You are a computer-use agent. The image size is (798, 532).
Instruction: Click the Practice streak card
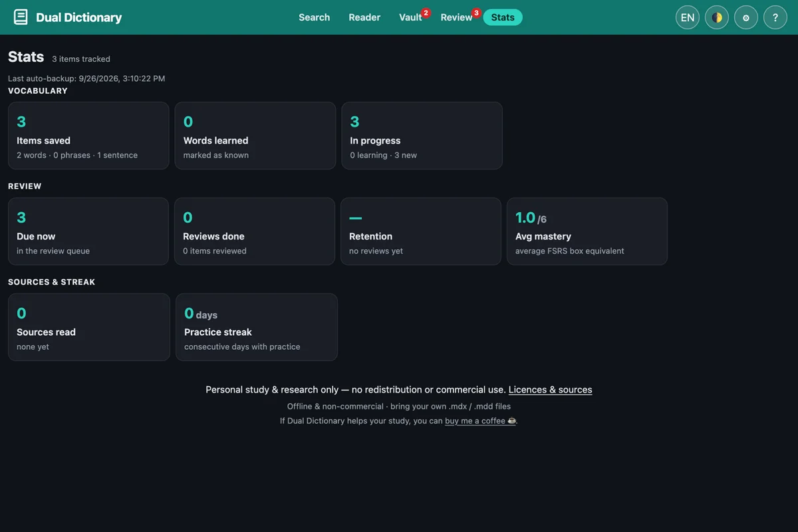257,327
